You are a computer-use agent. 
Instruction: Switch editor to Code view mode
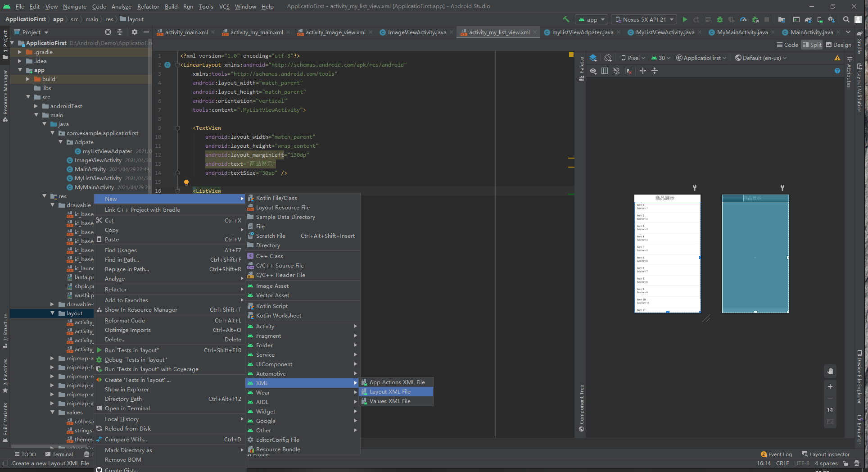[x=787, y=45]
